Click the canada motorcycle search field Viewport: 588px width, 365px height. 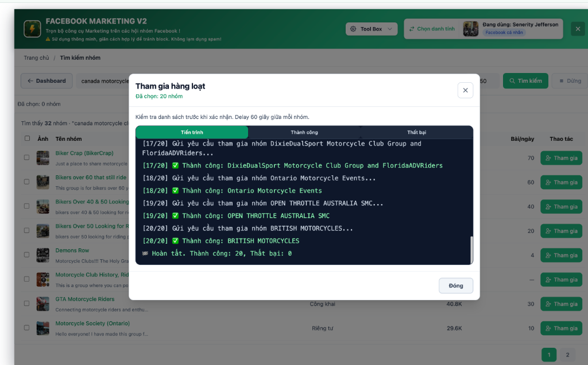tap(103, 80)
